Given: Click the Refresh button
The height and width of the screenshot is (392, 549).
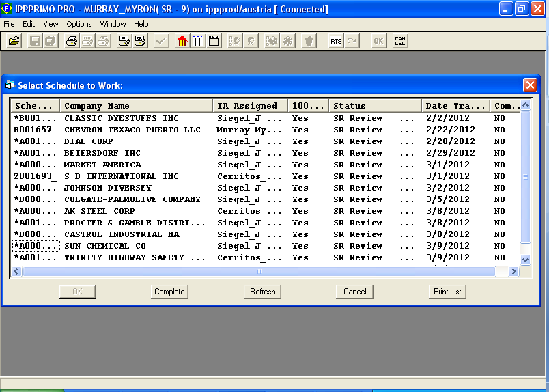Looking at the screenshot, I should (x=263, y=292).
